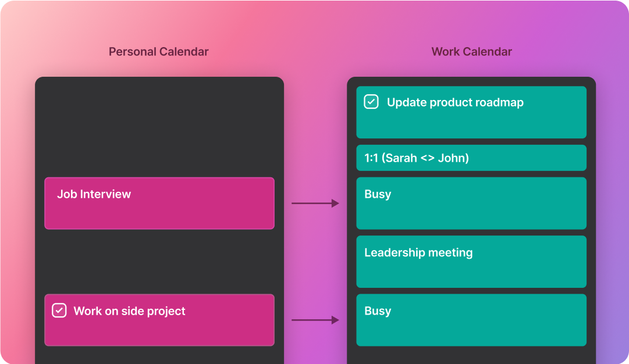Click empty Work Calendar area below the last Busy block
This screenshot has width=629, height=364.
(471, 356)
